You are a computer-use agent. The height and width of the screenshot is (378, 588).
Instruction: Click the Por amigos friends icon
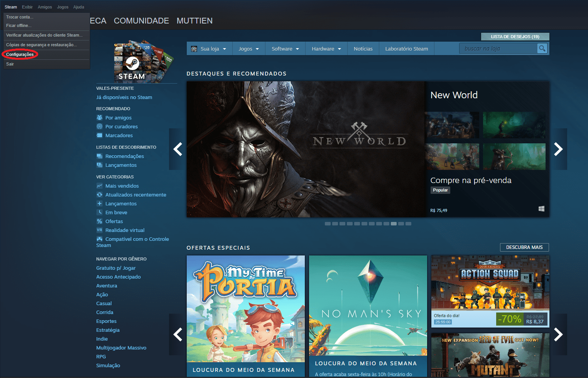pos(100,118)
